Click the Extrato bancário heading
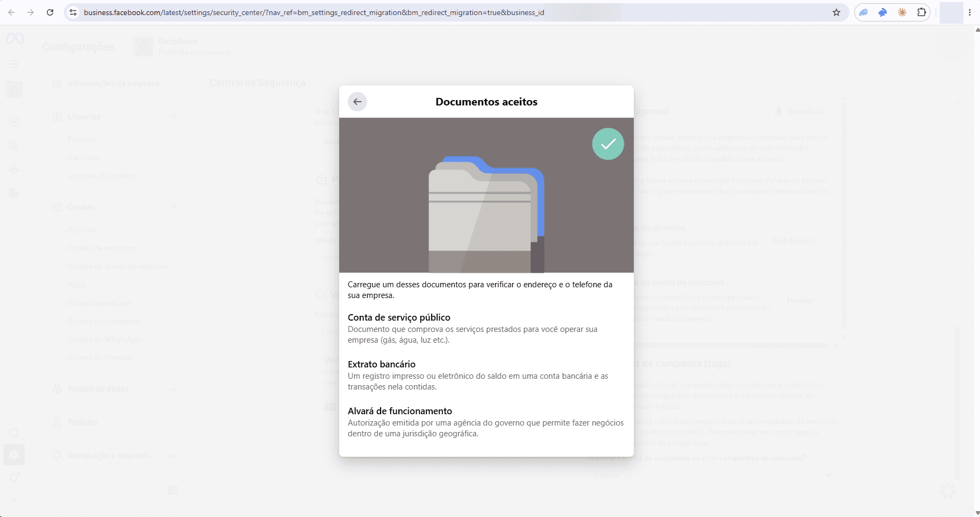Screen dimensions: 980x517 pyautogui.click(x=382, y=364)
